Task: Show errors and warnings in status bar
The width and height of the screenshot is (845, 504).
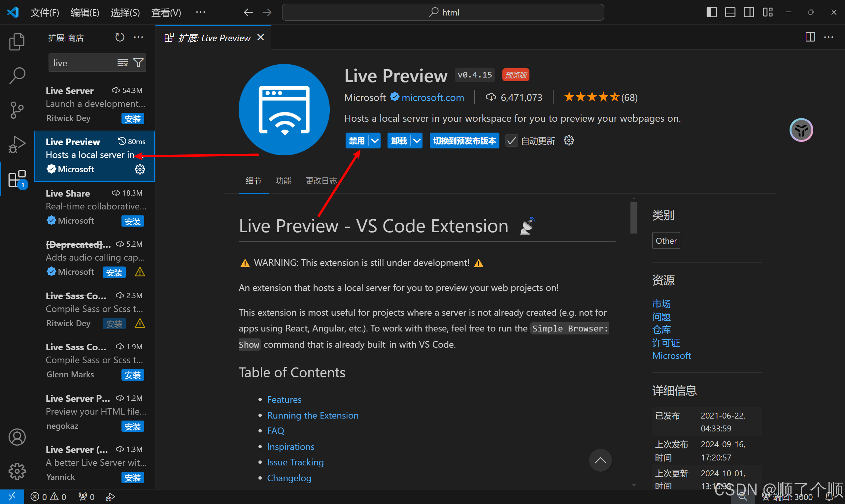Action: 48,497
